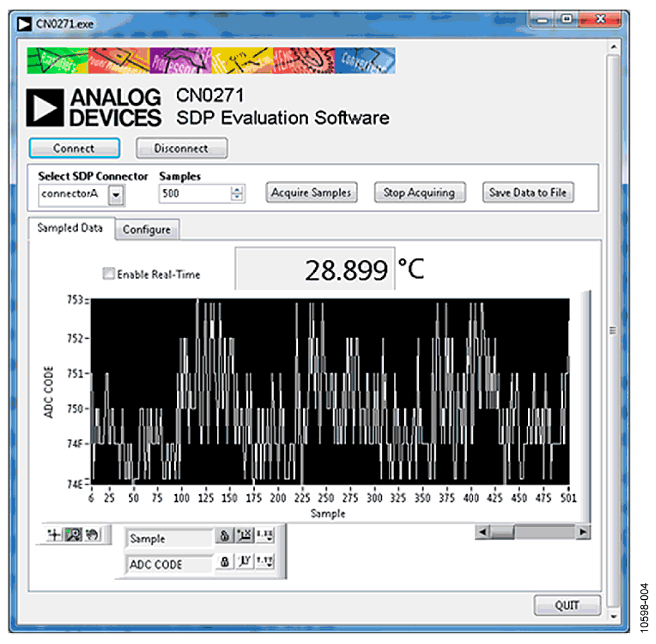The width and height of the screenshot is (656, 644).
Task: Select the zoom magnifier tool in graph palette
Action: (x=73, y=535)
